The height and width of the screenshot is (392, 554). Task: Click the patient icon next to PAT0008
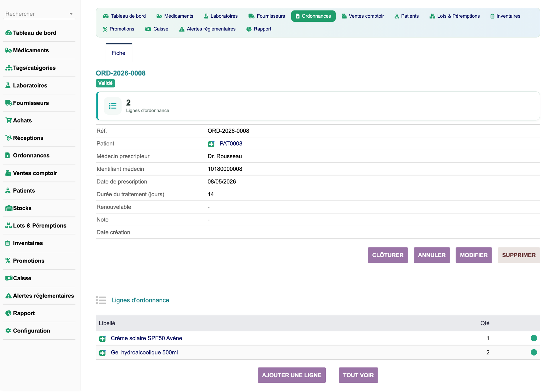tap(211, 144)
